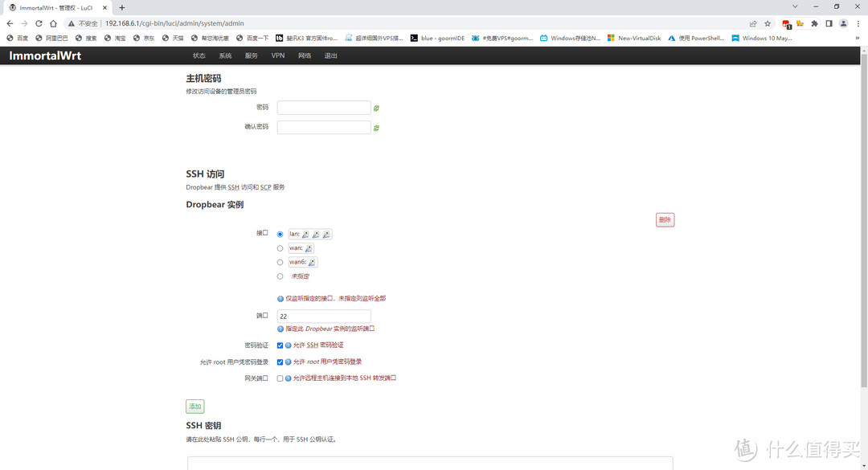Click the 端口 input field showing 22
The height and width of the screenshot is (470, 868).
324,317
